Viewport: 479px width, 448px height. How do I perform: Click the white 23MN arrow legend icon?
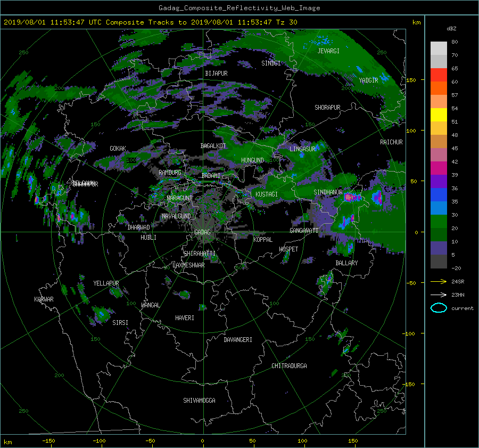coord(439,295)
